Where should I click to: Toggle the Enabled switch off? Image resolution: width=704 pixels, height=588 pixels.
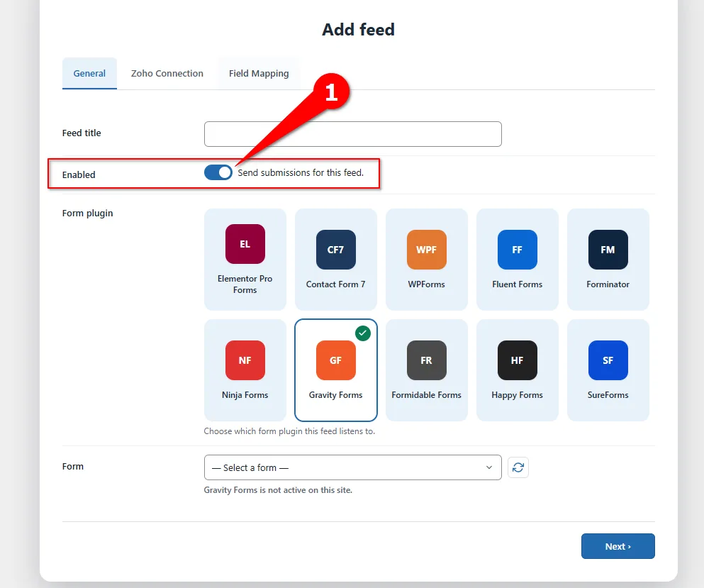[x=218, y=172]
